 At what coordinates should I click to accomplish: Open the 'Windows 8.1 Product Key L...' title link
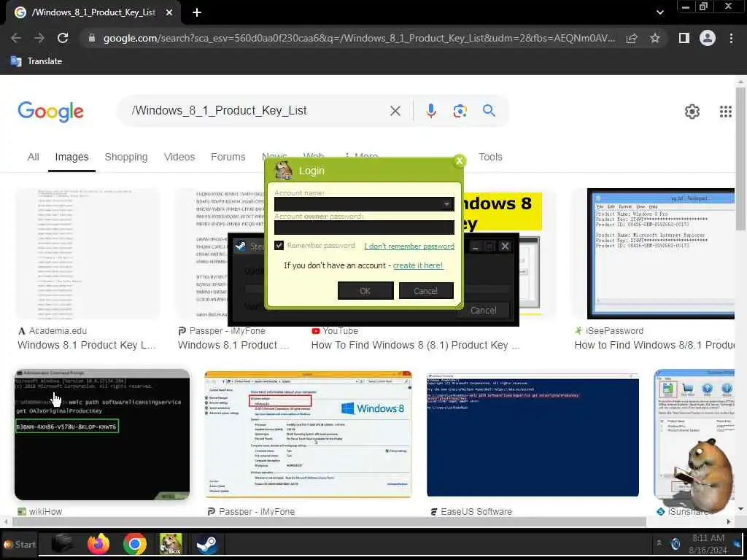pyautogui.click(x=87, y=345)
